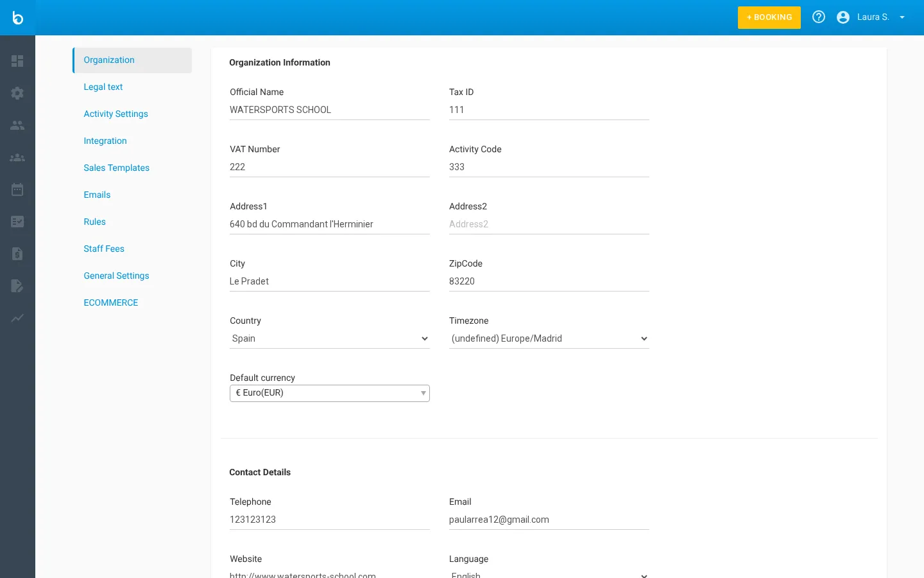The height and width of the screenshot is (578, 924).
Task: Open the Sales Templates settings page
Action: coord(116,168)
